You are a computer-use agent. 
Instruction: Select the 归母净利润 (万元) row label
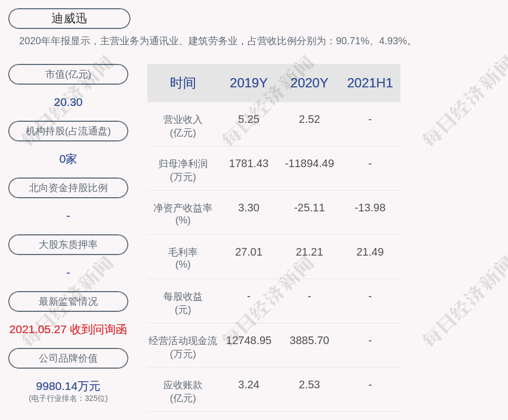(183, 170)
